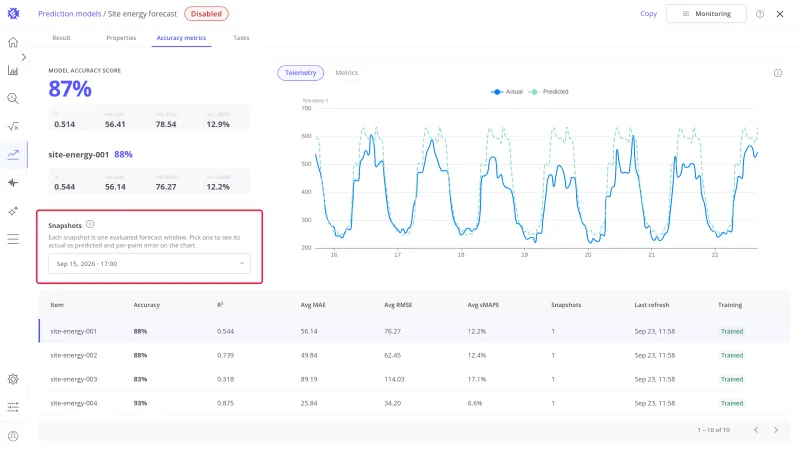This screenshot has width=800, height=450.
Task: Click the site-energy-001 88% heading
Action: tap(90, 154)
